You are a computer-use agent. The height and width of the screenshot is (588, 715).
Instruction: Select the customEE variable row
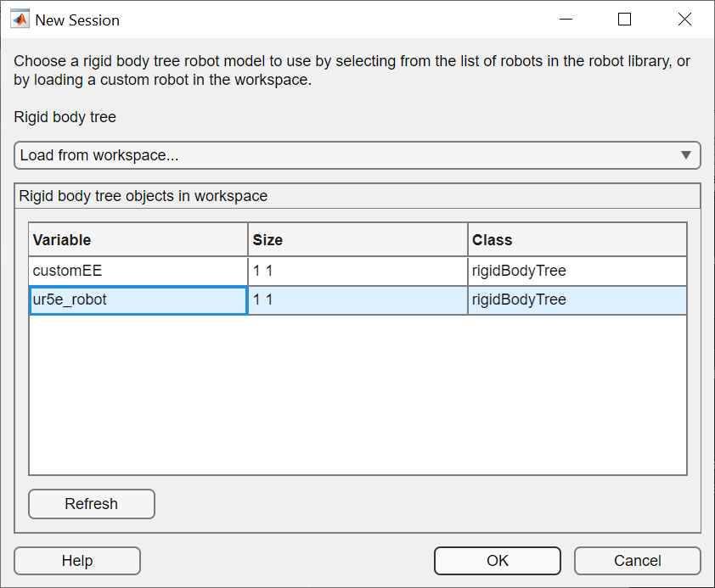138,272
